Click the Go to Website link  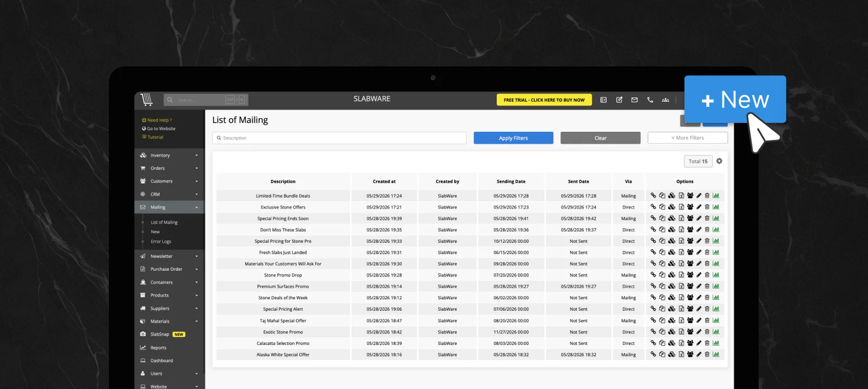click(158, 129)
